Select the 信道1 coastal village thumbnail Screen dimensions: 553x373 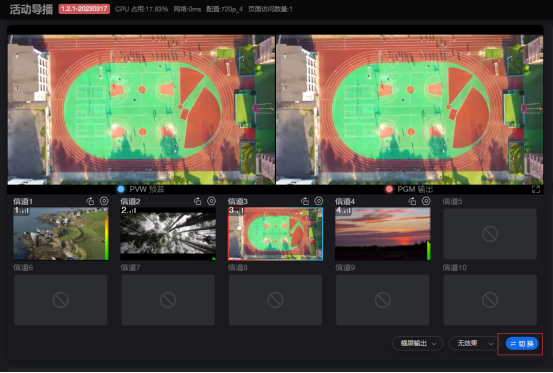point(61,234)
